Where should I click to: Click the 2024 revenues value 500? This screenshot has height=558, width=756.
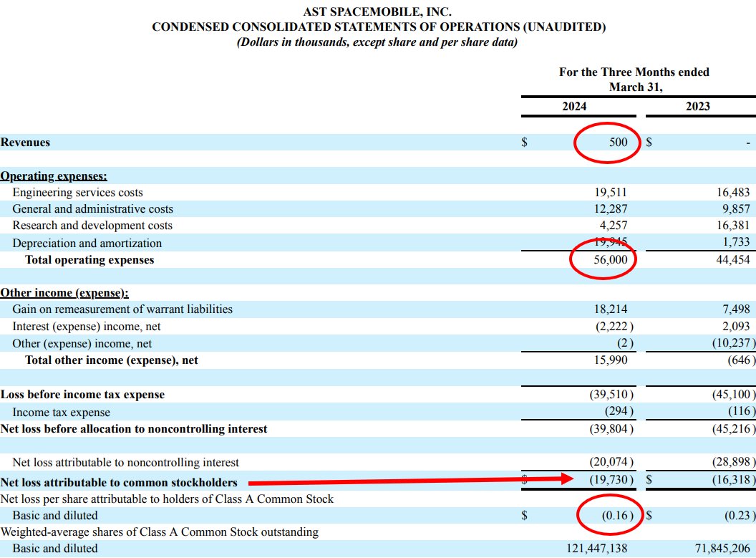(618, 143)
